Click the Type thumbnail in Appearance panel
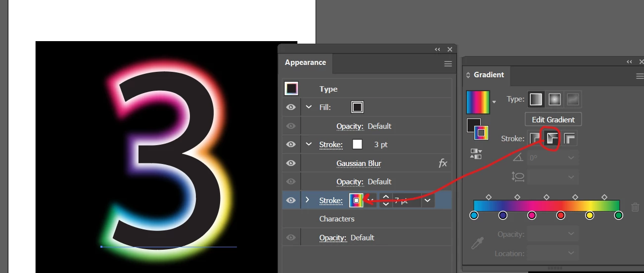Viewport: 644px width, 273px height. tap(291, 89)
